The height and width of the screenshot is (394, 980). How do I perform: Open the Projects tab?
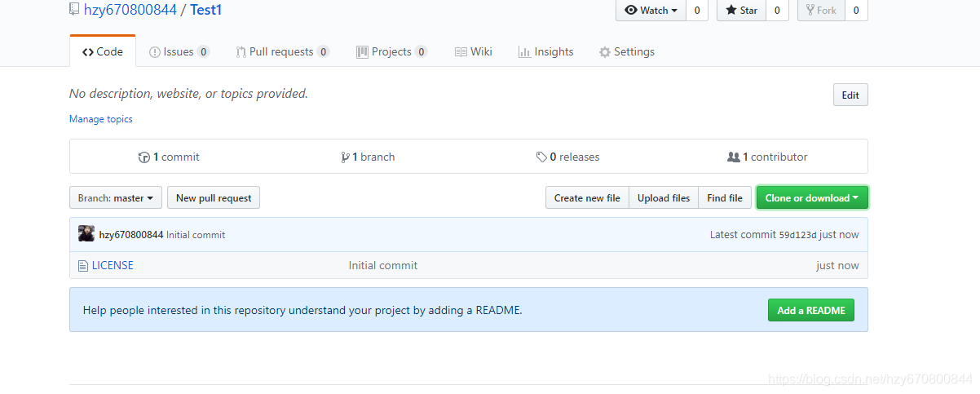[x=392, y=51]
